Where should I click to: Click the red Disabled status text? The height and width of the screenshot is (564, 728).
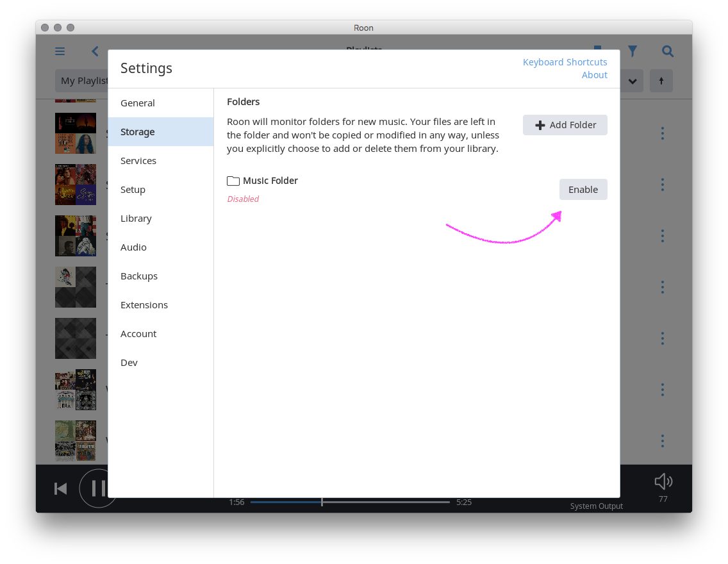pos(243,199)
